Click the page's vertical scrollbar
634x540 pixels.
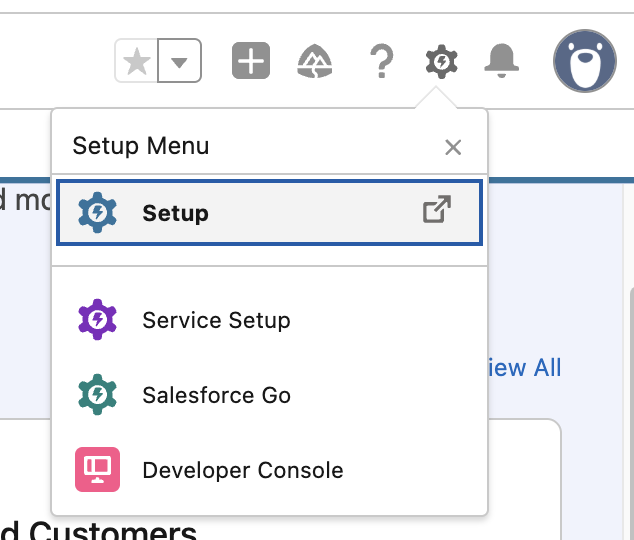[632, 412]
